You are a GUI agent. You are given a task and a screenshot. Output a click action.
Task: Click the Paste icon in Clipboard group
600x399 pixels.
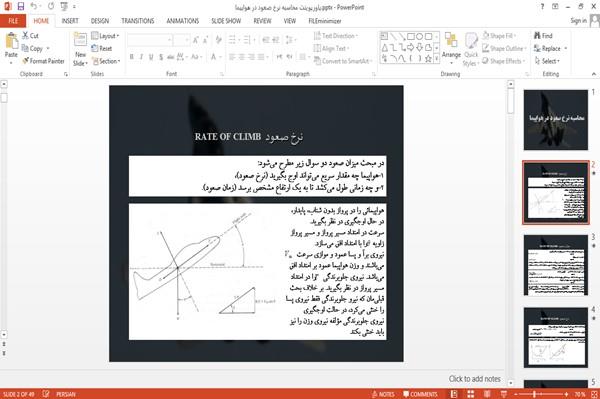click(x=11, y=41)
